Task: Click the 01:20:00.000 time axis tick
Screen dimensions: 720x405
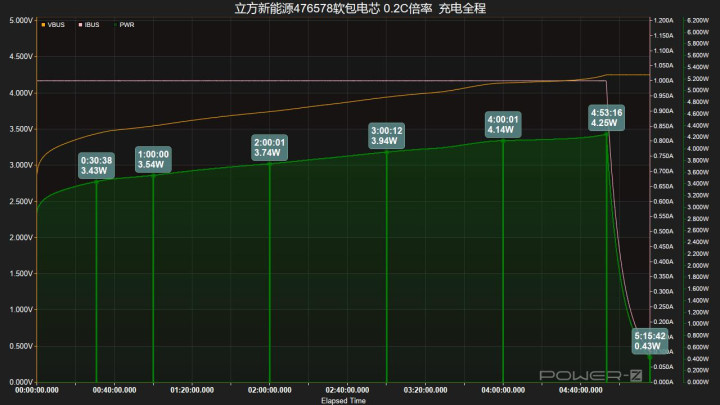Action: pyautogui.click(x=192, y=390)
